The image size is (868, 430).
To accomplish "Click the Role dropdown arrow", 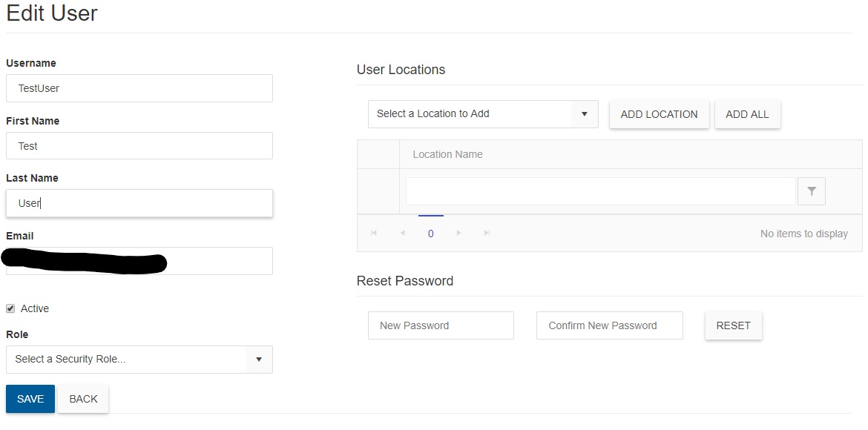I will [258, 360].
